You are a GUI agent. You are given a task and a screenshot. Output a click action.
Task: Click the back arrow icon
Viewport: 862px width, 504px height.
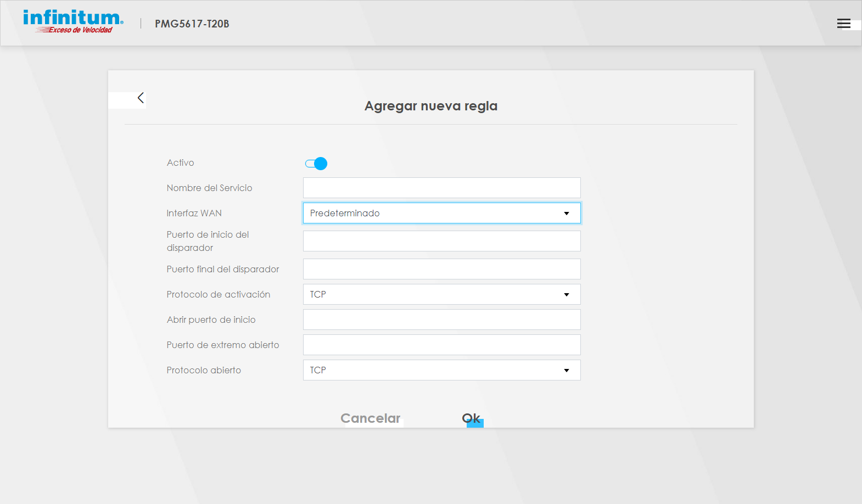click(141, 98)
